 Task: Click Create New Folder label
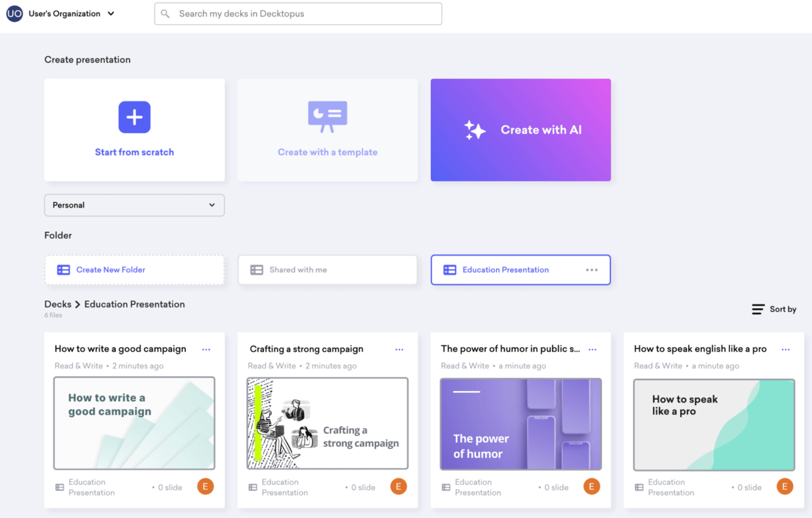111,270
